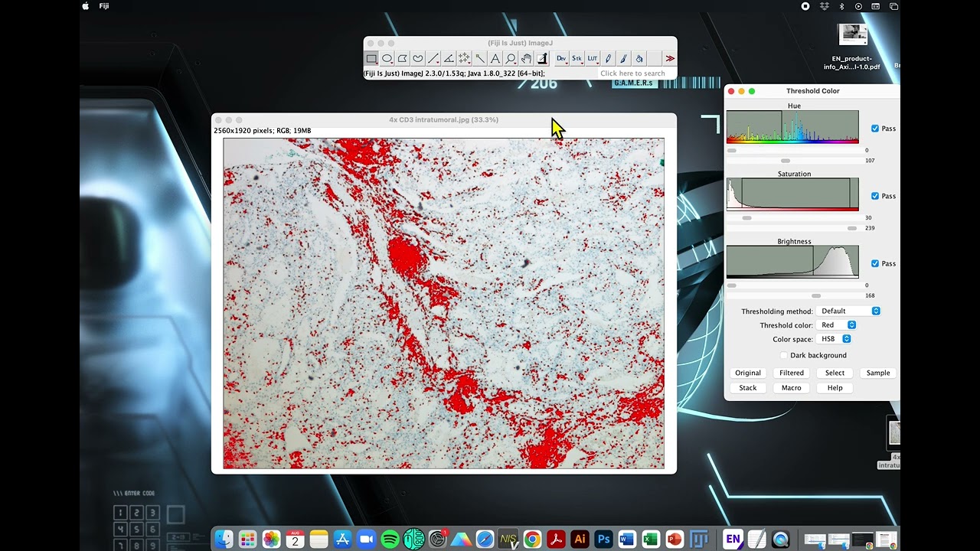The height and width of the screenshot is (551, 980).
Task: Open the Stk stacks menu tool
Action: (x=577, y=58)
